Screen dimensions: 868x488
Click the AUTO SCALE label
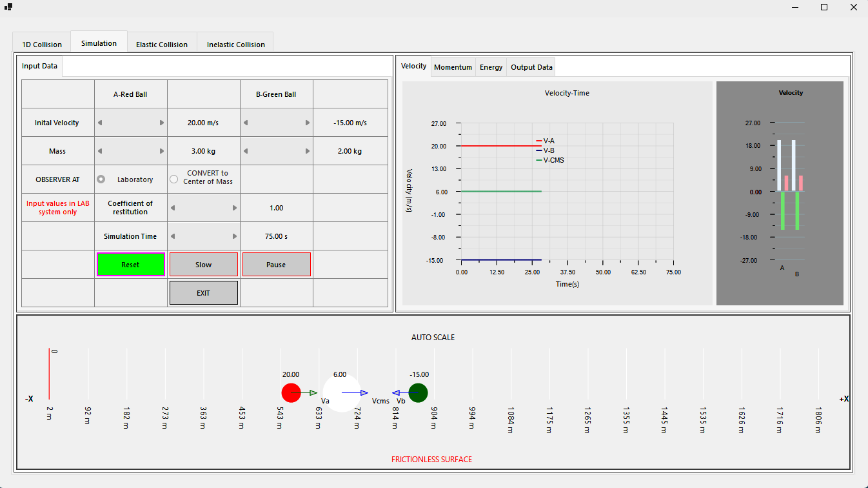(x=433, y=338)
